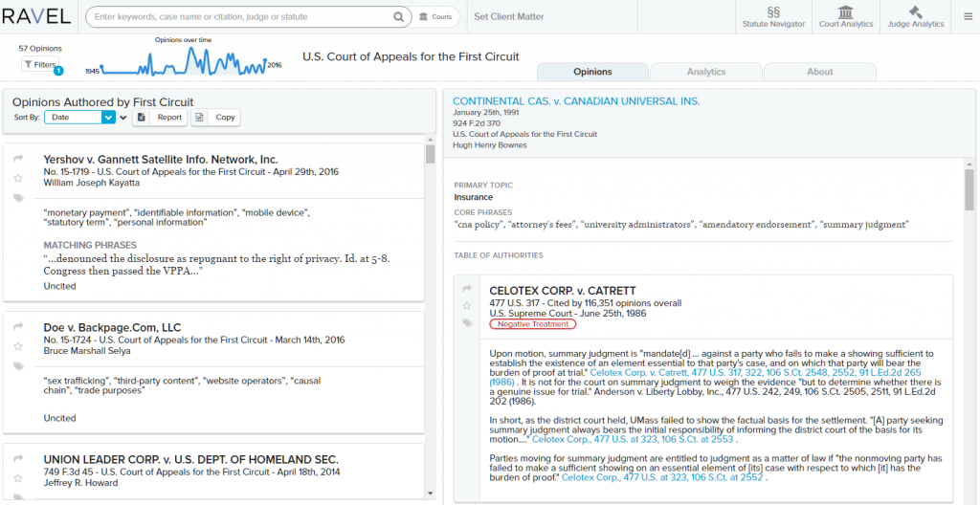Open the Filters button
Image resolution: width=980 pixels, height=505 pixels.
[40, 64]
